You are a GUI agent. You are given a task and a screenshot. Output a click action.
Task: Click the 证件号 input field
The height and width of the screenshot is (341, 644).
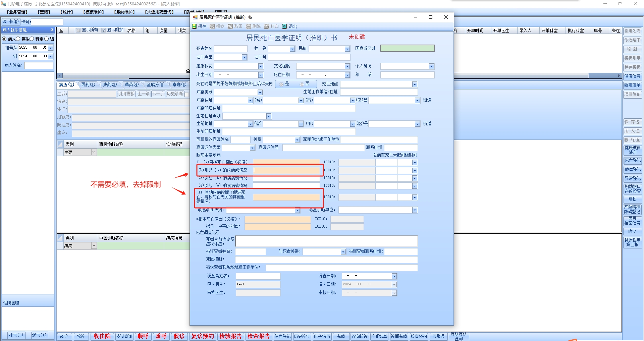(309, 57)
